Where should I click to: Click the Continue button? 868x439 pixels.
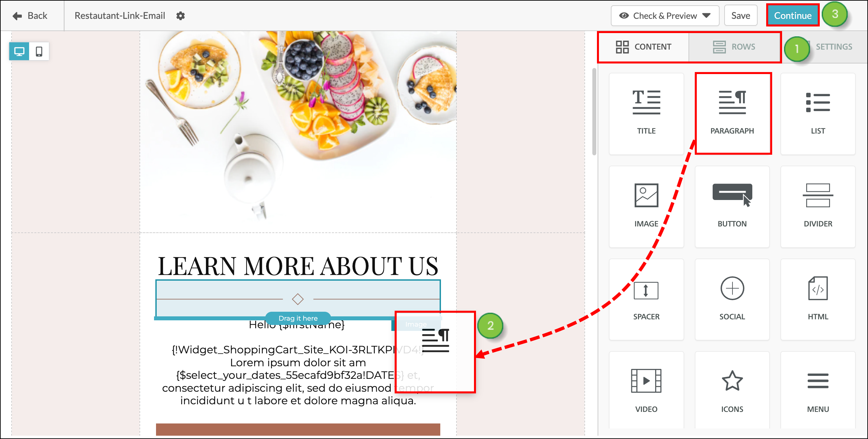(x=793, y=16)
